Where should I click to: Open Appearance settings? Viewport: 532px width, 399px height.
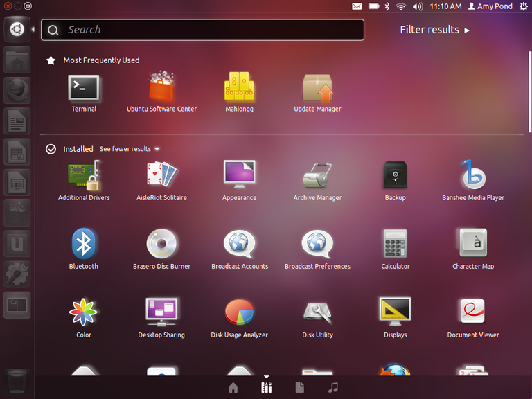click(239, 175)
